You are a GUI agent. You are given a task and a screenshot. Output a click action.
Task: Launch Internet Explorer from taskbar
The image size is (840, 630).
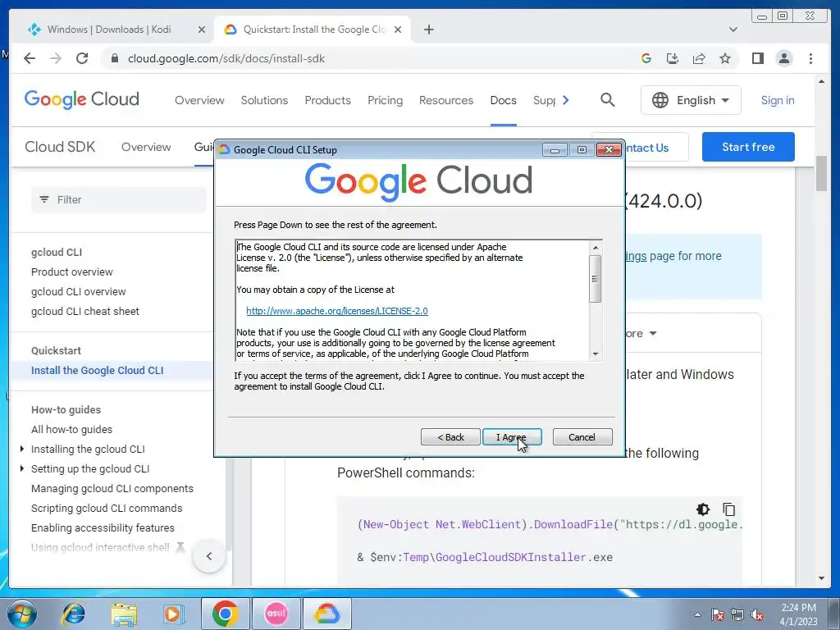click(x=73, y=614)
